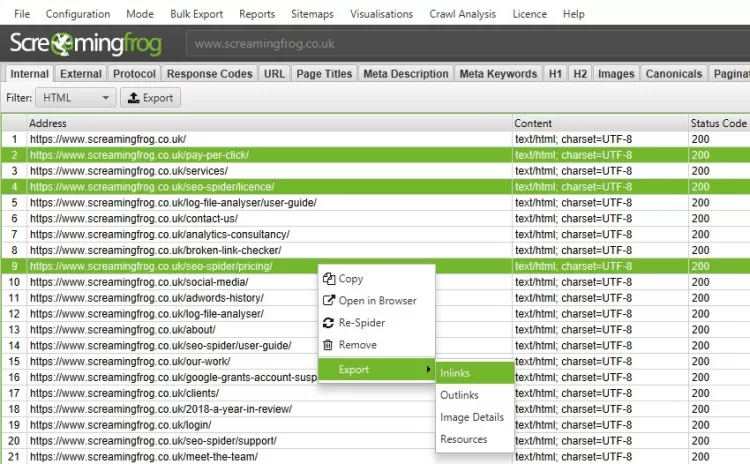Screen dimensions: 750x464
Task: Click the Re-Spider refresh icon
Action: (x=329, y=323)
